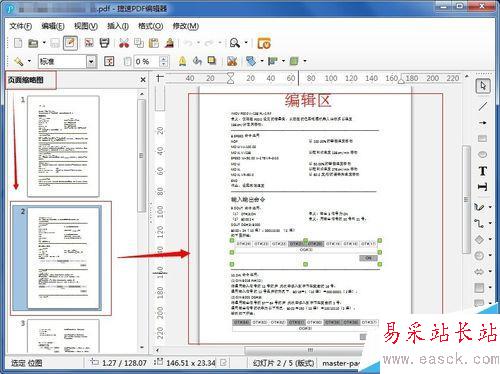The width and height of the screenshot is (500, 374).
Task: Click the transparency spinner arrows
Action: [164, 61]
